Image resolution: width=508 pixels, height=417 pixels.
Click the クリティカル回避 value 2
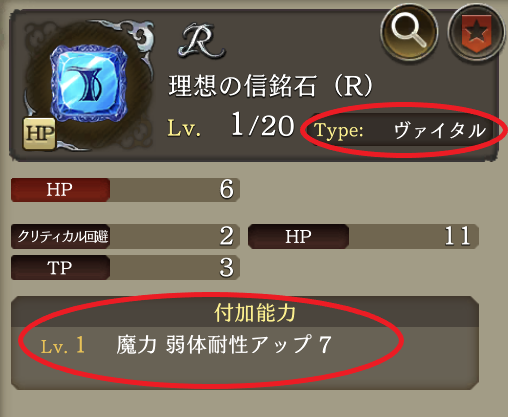226,236
